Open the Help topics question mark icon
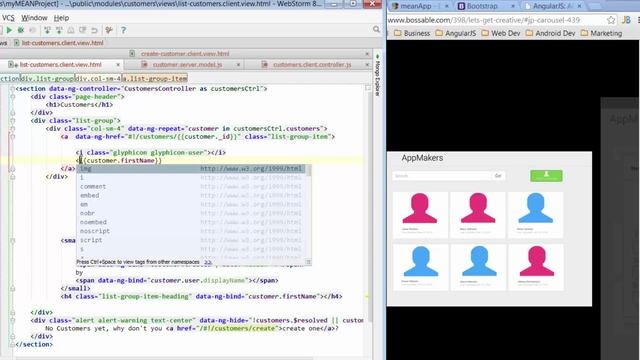Viewport: 640px width, 360px height. pyautogui.click(x=123, y=30)
